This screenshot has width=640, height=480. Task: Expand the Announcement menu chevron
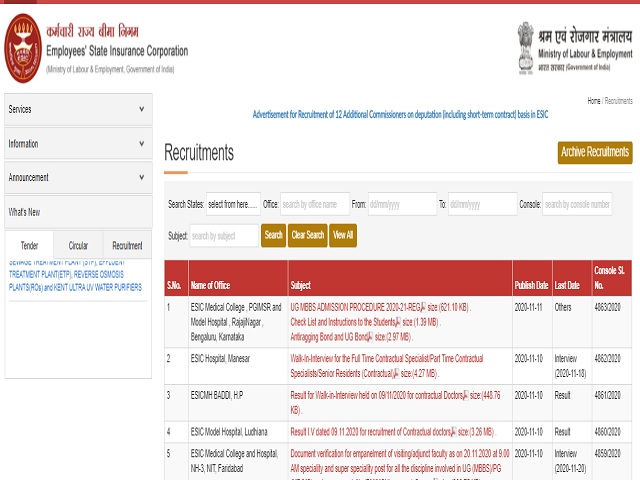[142, 177]
